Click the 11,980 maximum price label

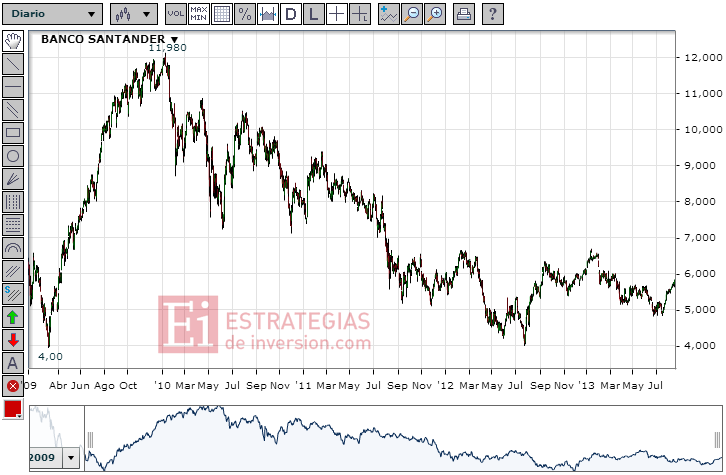pos(167,48)
